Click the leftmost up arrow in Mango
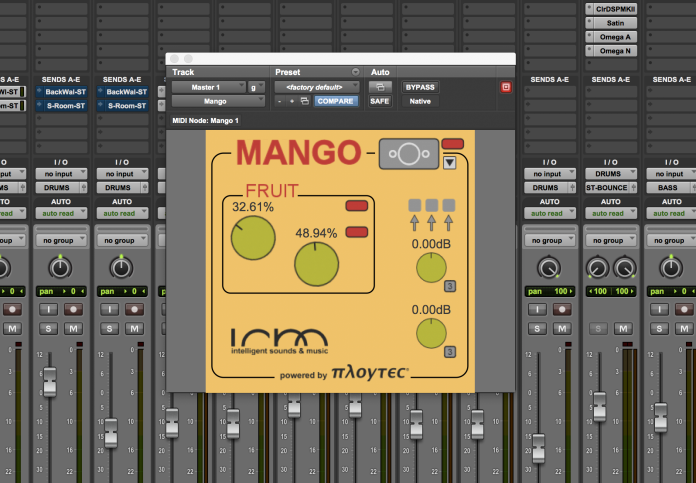Viewport: 696px width, 483px height. [414, 222]
